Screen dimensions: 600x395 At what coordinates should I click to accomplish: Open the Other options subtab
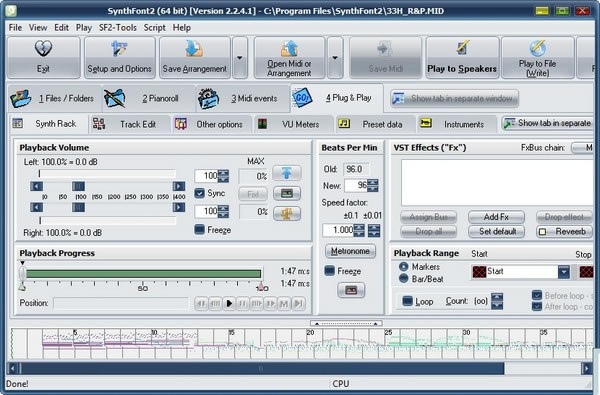pos(212,124)
